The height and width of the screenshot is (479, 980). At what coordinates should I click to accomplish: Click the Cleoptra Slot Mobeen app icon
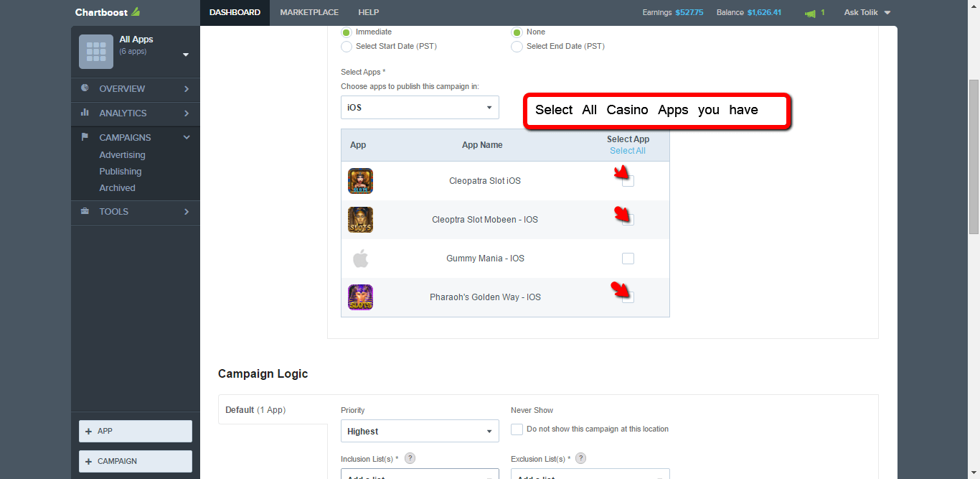360,220
